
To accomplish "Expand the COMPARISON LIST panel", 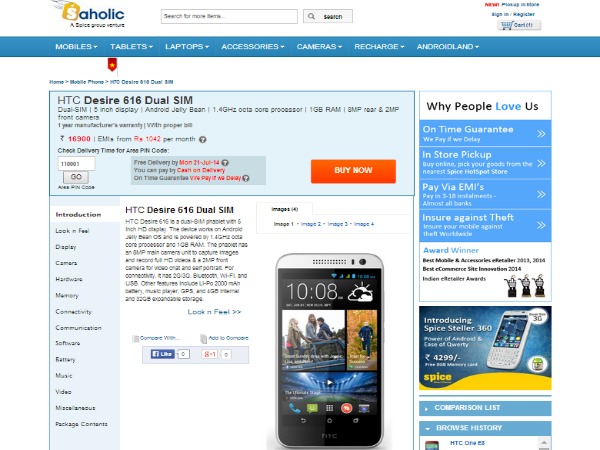I will [x=427, y=409].
